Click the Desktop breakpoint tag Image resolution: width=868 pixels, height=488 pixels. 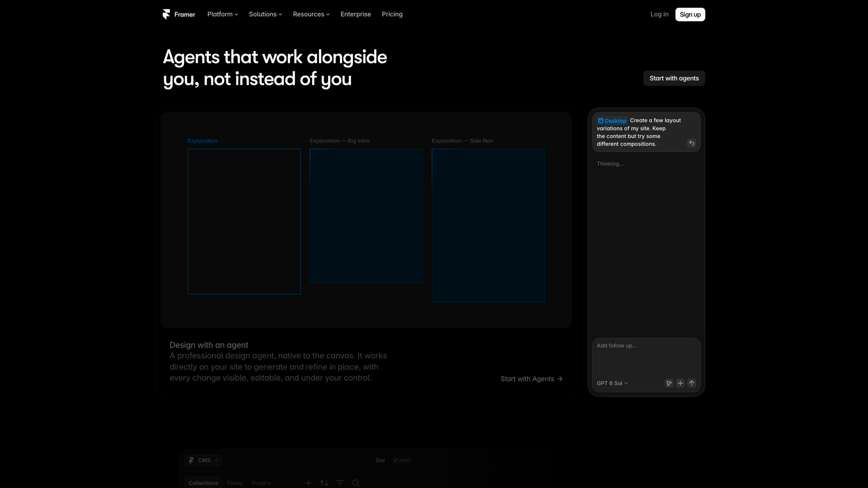pyautogui.click(x=612, y=121)
